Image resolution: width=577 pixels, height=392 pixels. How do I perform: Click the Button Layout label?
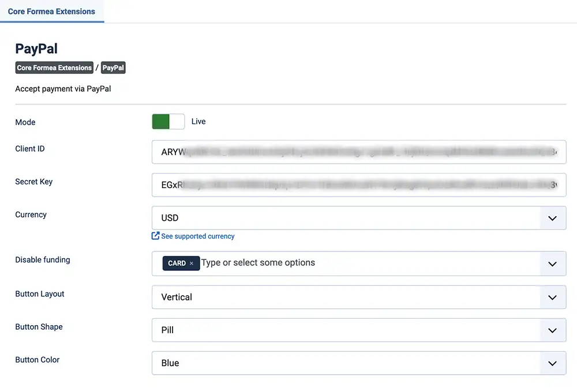click(40, 294)
